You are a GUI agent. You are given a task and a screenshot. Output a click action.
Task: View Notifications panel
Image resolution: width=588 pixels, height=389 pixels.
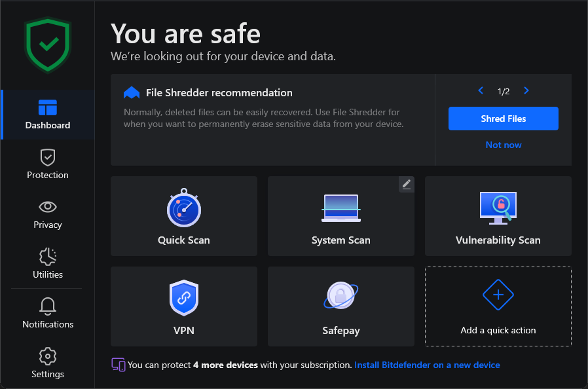pyautogui.click(x=48, y=314)
